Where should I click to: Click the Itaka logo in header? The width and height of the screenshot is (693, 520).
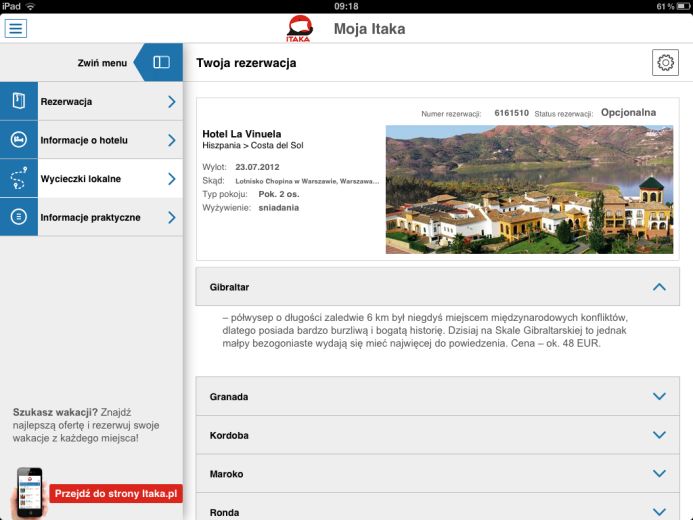point(299,29)
